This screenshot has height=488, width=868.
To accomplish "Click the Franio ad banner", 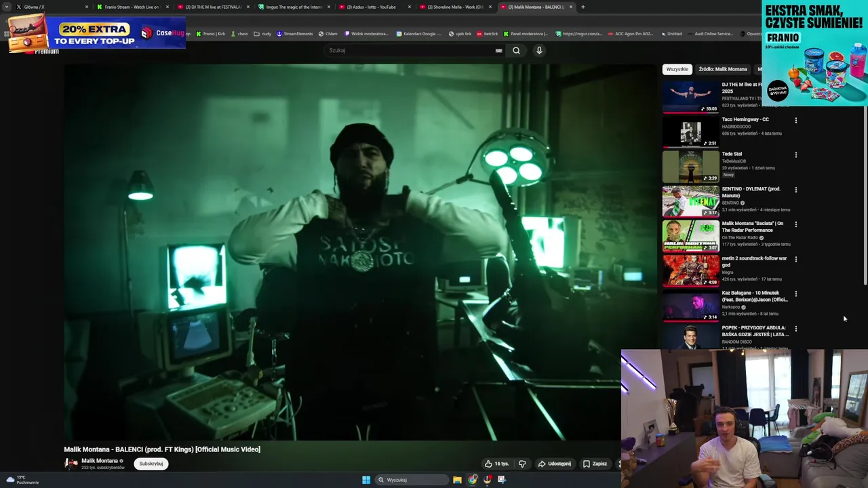I will pyautogui.click(x=814, y=53).
